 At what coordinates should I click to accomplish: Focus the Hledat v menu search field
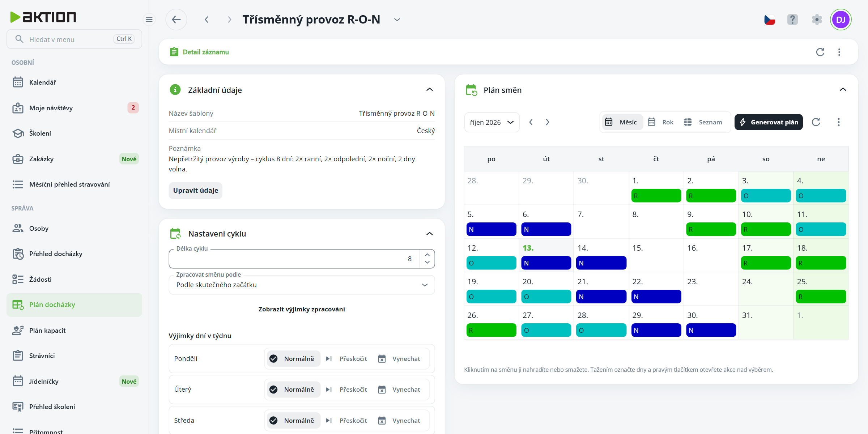click(x=74, y=39)
